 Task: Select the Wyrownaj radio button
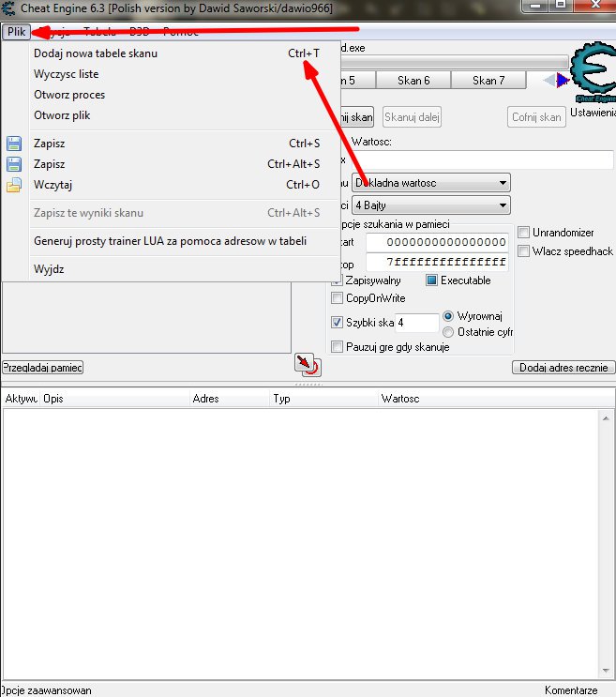448,316
